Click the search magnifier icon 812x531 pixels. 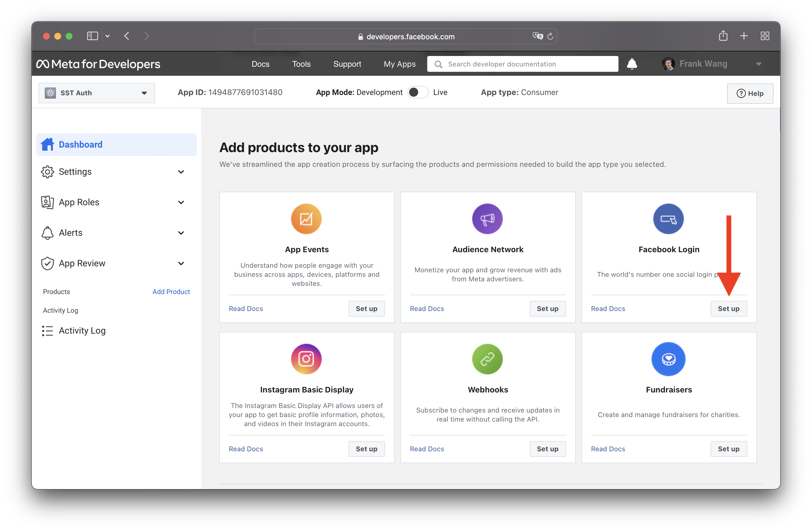coord(439,64)
